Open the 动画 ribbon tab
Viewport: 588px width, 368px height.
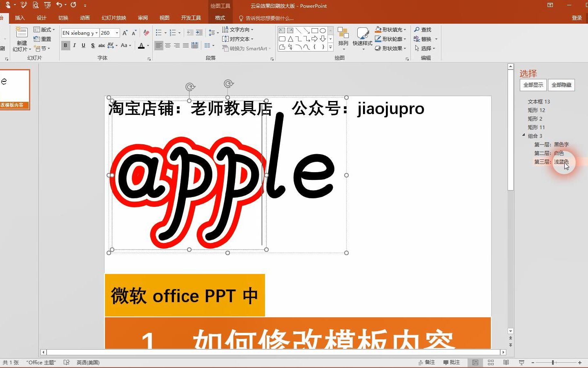click(x=85, y=18)
